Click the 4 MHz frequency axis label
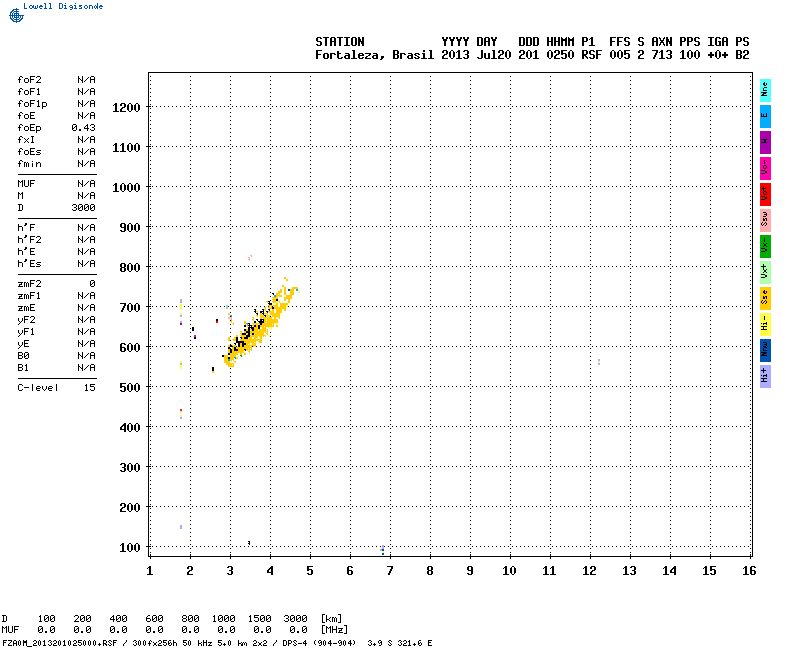Image resolution: width=800 pixels, height=650 pixels. [x=270, y=571]
